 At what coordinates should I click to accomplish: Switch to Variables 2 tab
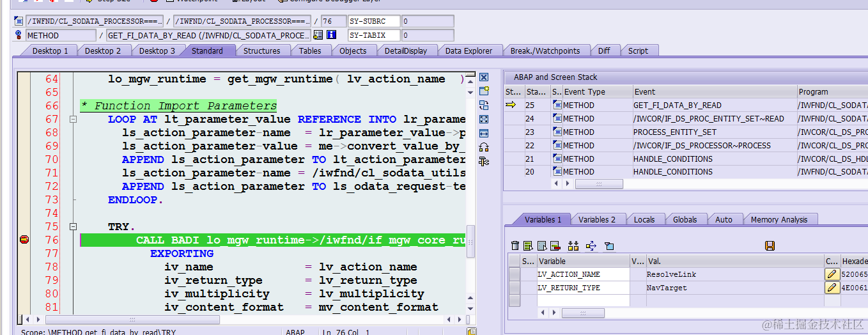click(x=597, y=219)
